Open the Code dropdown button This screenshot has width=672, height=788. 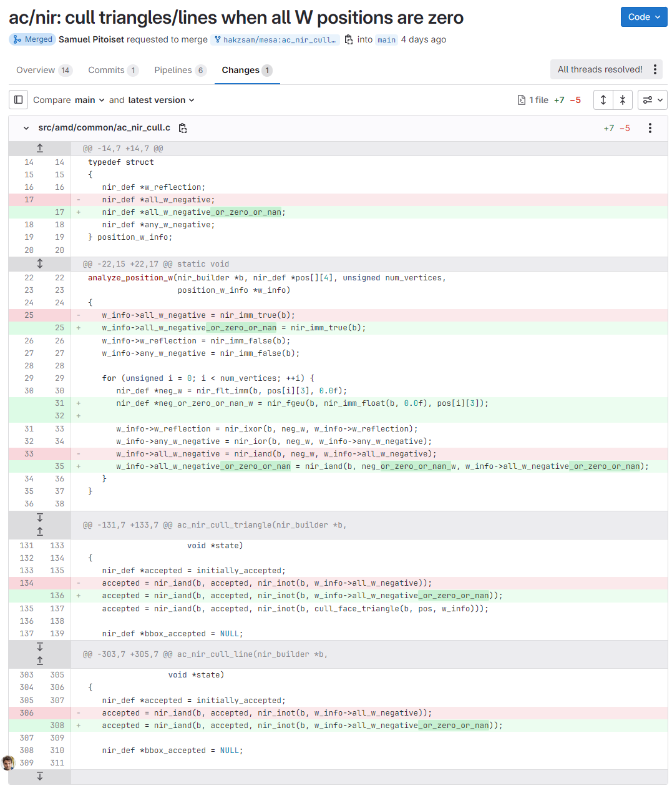point(643,17)
